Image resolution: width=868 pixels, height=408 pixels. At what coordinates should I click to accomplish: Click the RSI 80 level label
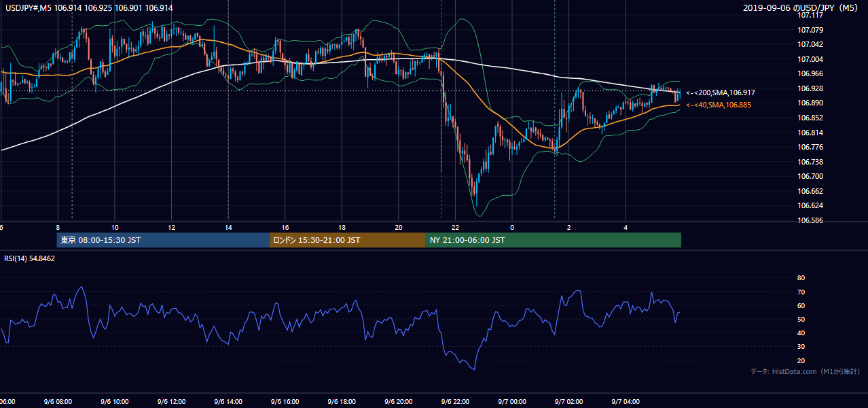801,278
